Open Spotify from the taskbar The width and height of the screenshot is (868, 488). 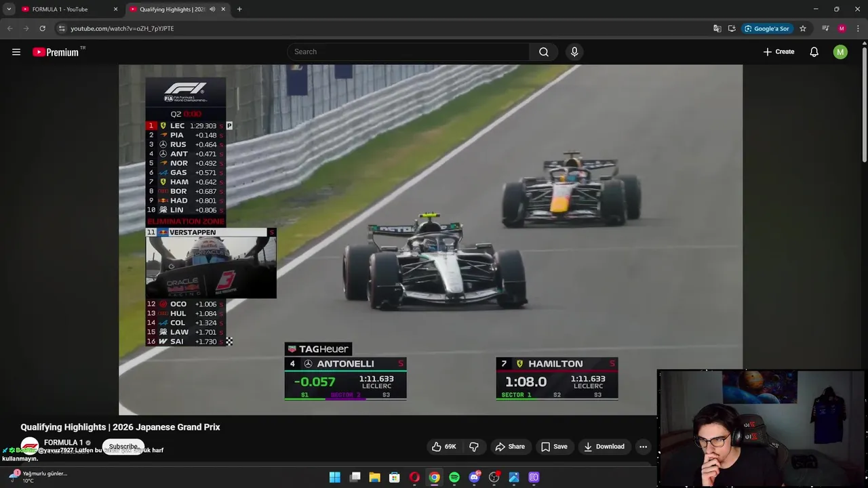click(x=454, y=477)
